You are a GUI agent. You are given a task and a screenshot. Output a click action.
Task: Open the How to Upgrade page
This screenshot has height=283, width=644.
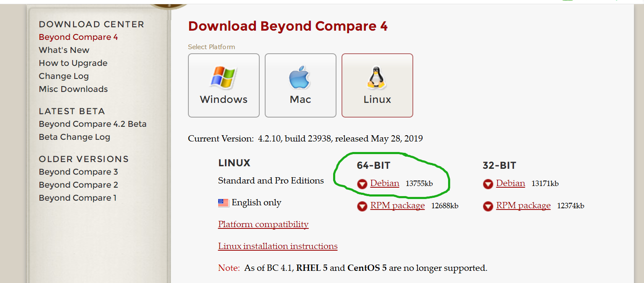point(73,63)
